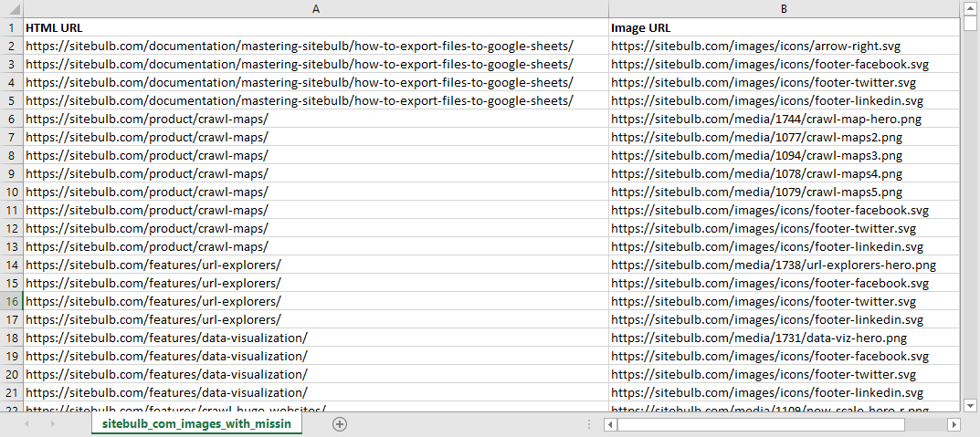Select row 2 how-to-export-files HTML URL cell
980x437 pixels.
click(x=316, y=47)
